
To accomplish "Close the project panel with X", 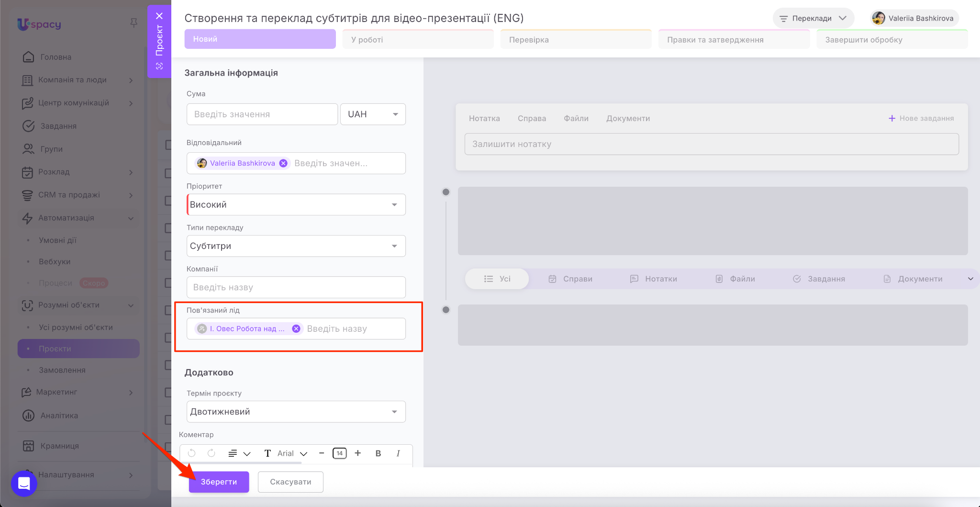I will coord(159,16).
